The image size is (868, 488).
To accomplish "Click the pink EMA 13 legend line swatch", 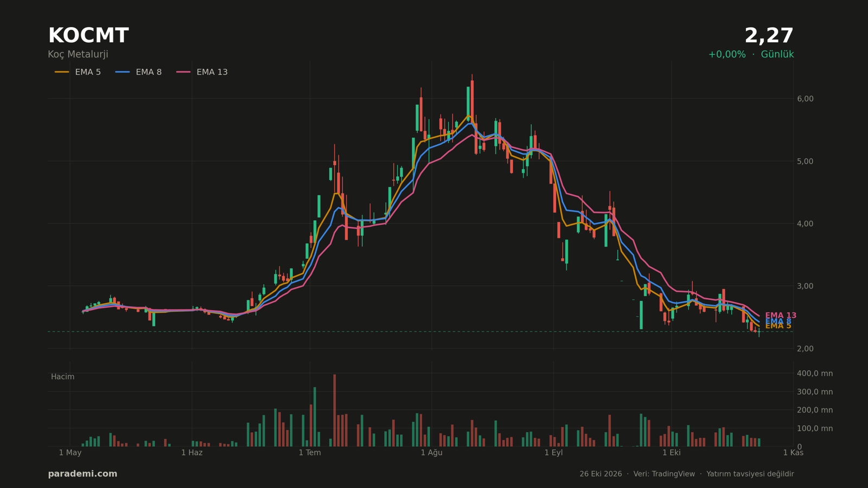I will pos(183,72).
